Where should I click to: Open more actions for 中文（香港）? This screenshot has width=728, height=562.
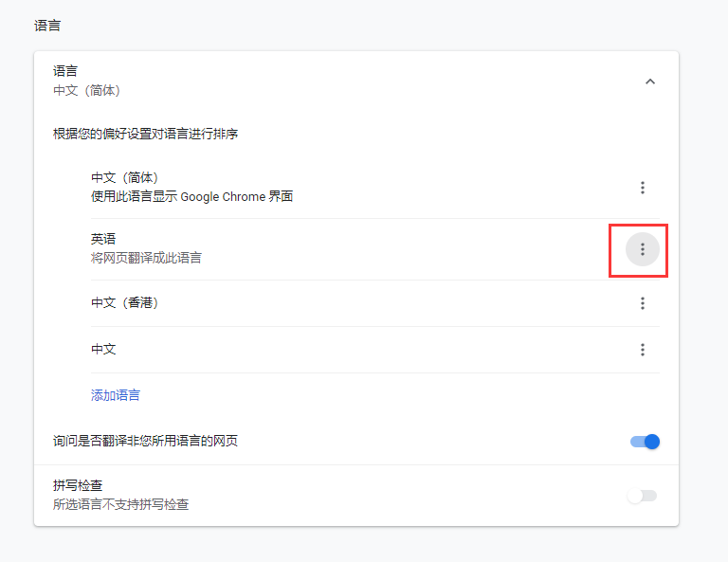click(x=643, y=303)
